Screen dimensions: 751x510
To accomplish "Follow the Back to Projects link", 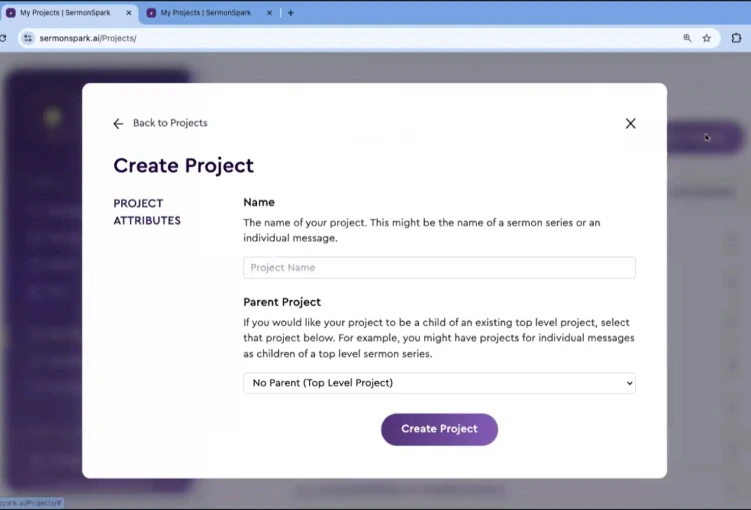I will click(169, 123).
